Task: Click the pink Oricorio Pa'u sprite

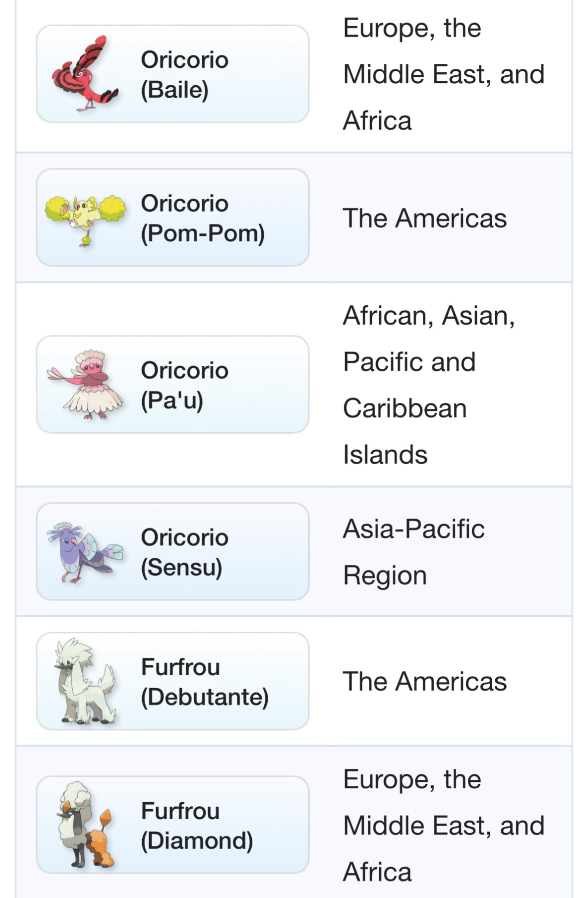Action: pos(86,384)
